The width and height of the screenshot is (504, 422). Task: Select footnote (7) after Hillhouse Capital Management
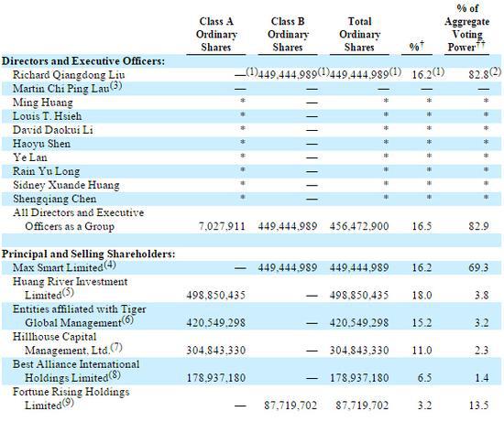(116, 348)
